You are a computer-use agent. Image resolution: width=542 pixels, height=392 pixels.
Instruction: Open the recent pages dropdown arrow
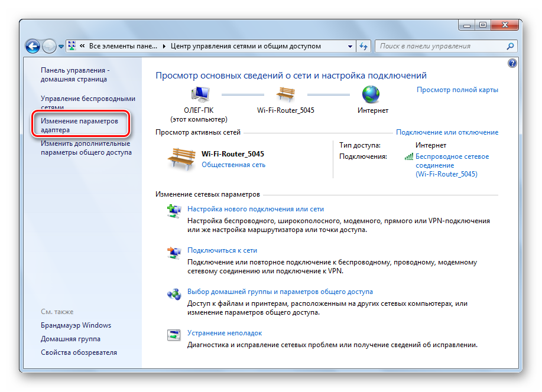click(61, 46)
